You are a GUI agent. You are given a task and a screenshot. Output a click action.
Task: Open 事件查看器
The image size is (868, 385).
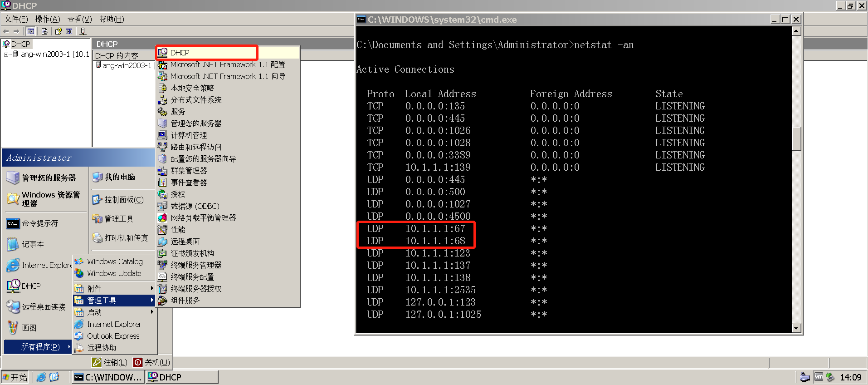point(228,183)
